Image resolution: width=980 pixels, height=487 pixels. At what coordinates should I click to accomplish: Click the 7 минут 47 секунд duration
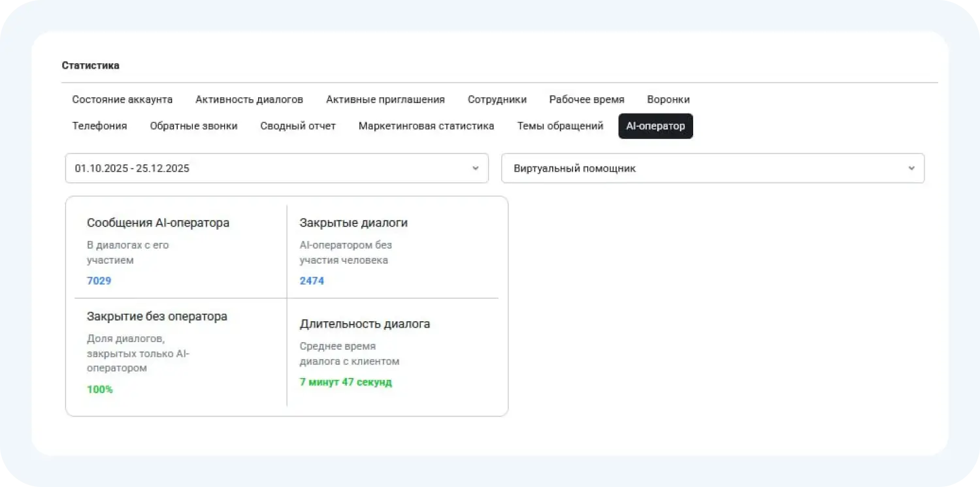tap(346, 382)
